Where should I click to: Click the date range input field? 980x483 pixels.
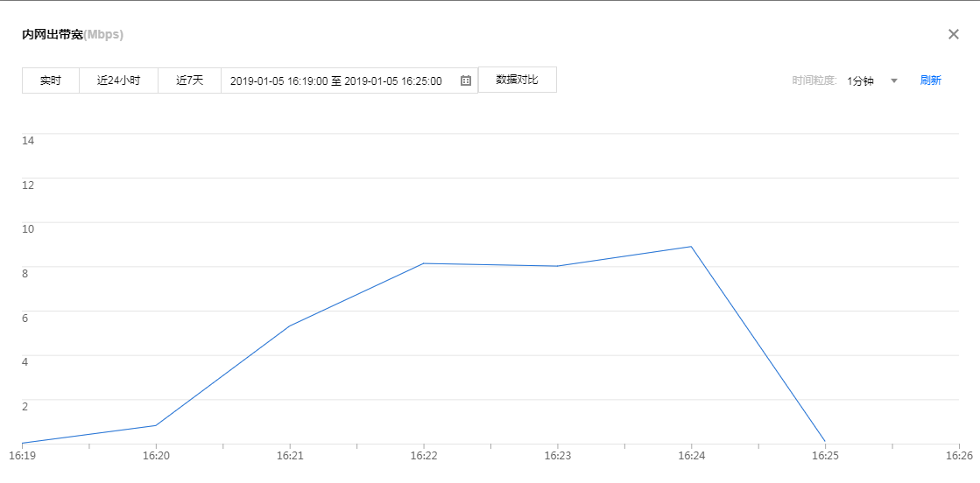click(x=336, y=80)
